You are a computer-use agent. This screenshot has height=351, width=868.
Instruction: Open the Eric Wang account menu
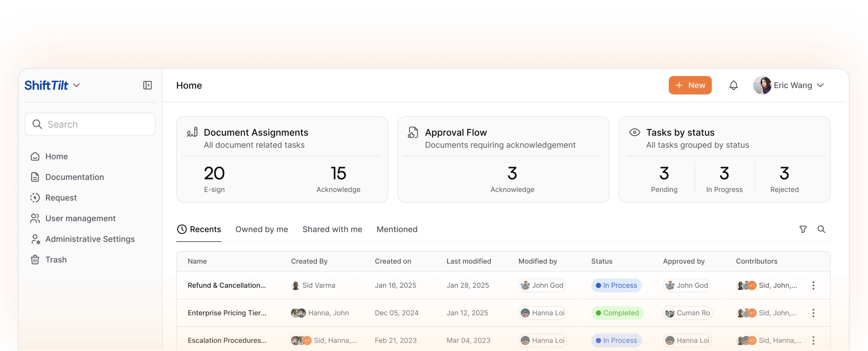[789, 85]
